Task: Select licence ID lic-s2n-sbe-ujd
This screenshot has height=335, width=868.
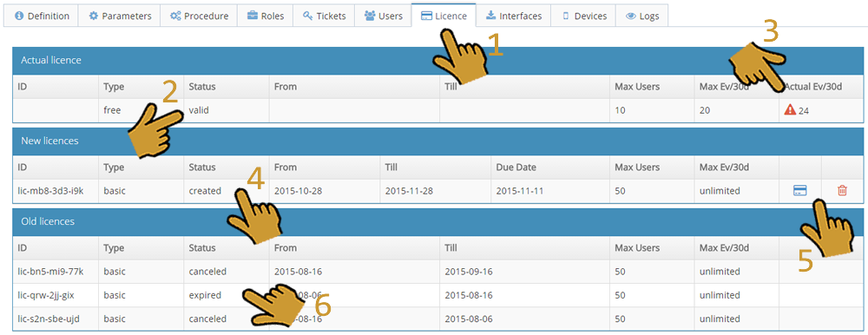Action: [x=48, y=319]
